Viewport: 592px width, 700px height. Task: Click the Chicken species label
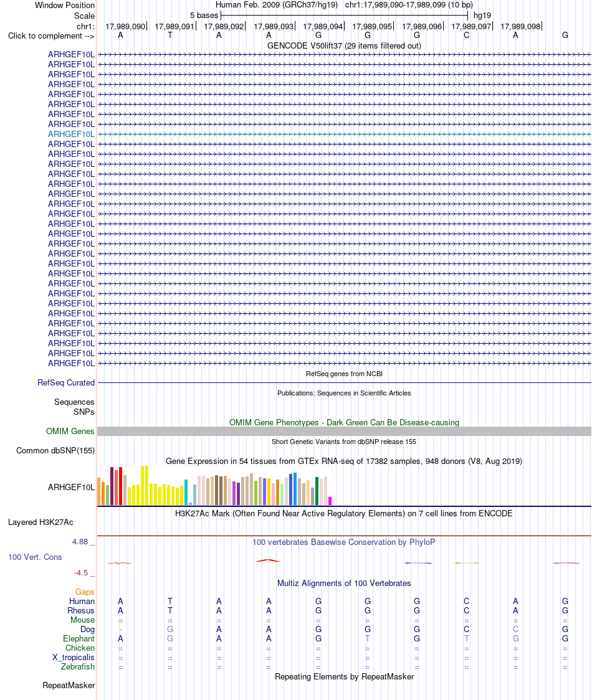[80, 648]
